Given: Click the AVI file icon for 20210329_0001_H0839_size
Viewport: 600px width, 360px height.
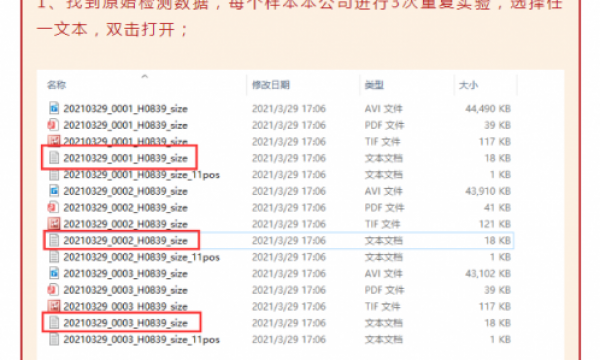Looking at the screenshot, I should 54,108.
